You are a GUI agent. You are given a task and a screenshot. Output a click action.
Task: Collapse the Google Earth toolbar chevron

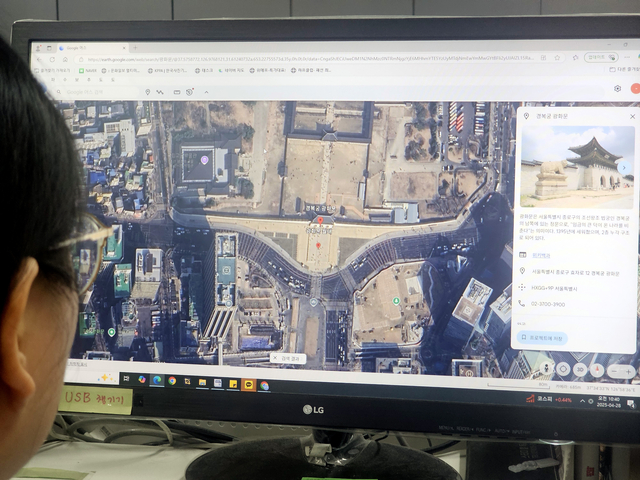[x=207, y=92]
